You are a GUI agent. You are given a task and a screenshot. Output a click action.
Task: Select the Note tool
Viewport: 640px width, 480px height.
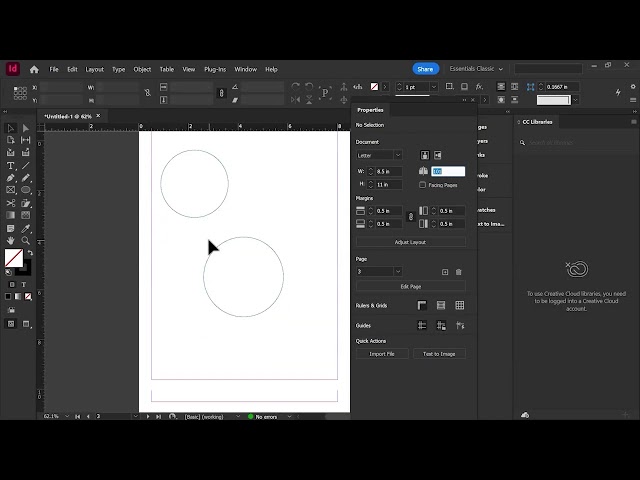click(x=11, y=229)
